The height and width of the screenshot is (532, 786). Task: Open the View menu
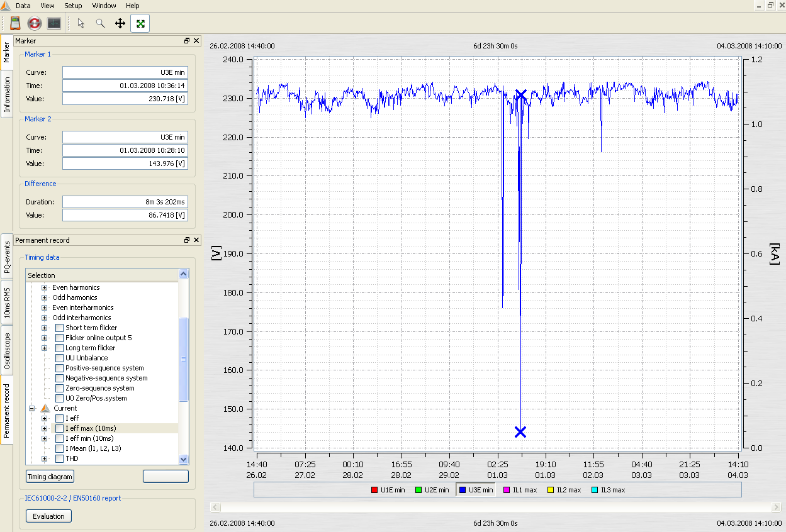coord(47,6)
